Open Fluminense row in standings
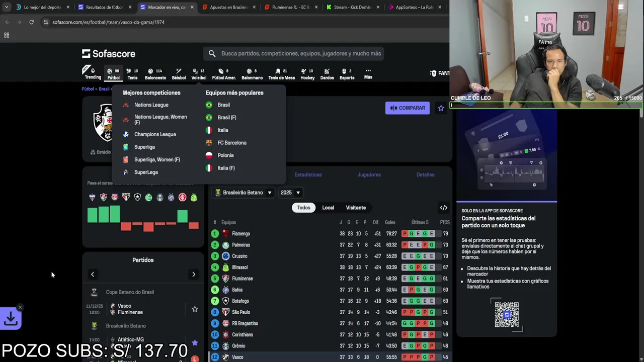Screen dimensions: 644x362 coord(331,279)
